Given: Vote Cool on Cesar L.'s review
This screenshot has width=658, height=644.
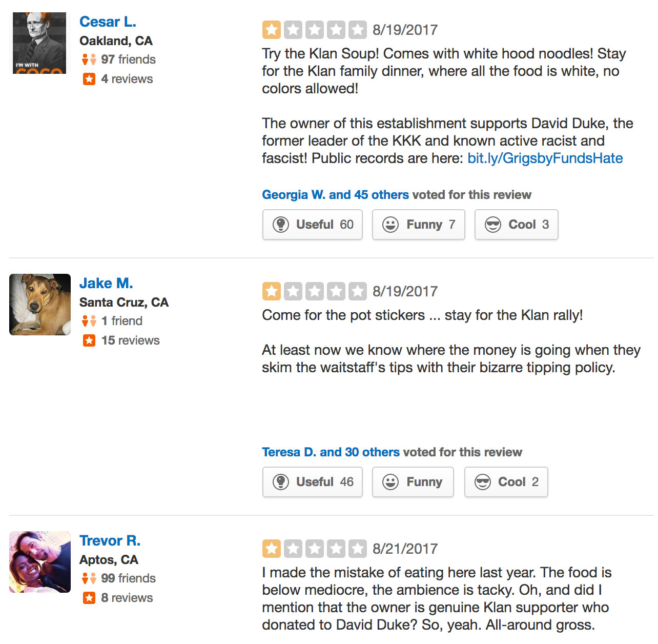Looking at the screenshot, I should coord(516,225).
